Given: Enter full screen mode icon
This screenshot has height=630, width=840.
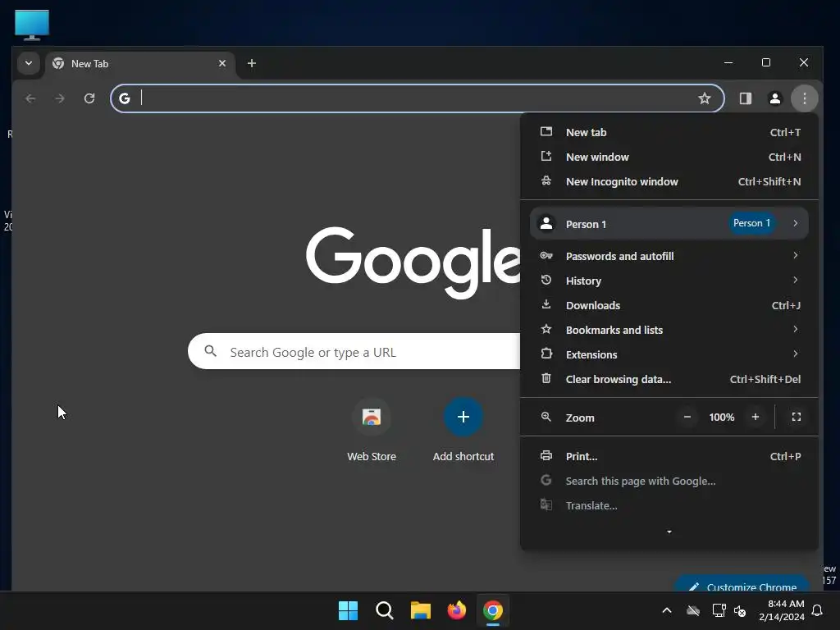Looking at the screenshot, I should click(797, 417).
